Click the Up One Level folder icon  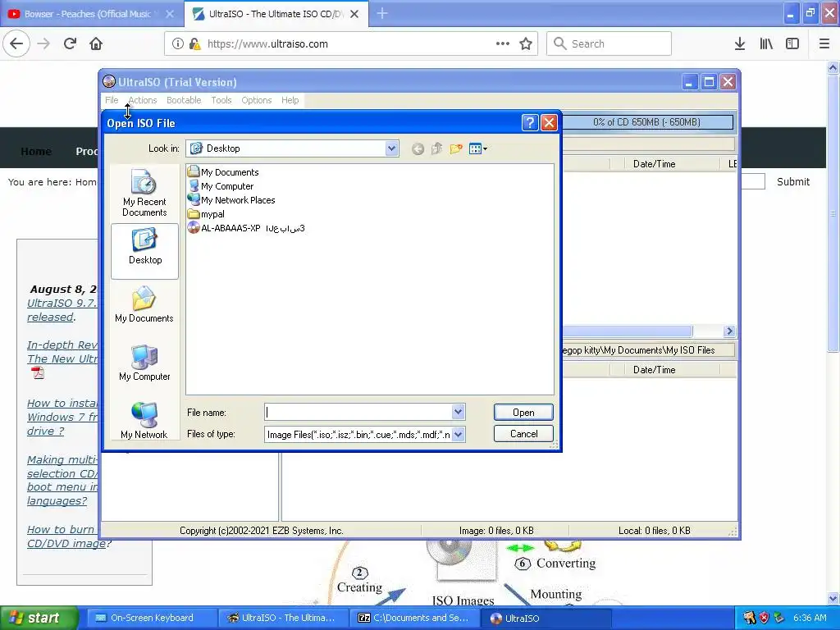[x=436, y=148]
